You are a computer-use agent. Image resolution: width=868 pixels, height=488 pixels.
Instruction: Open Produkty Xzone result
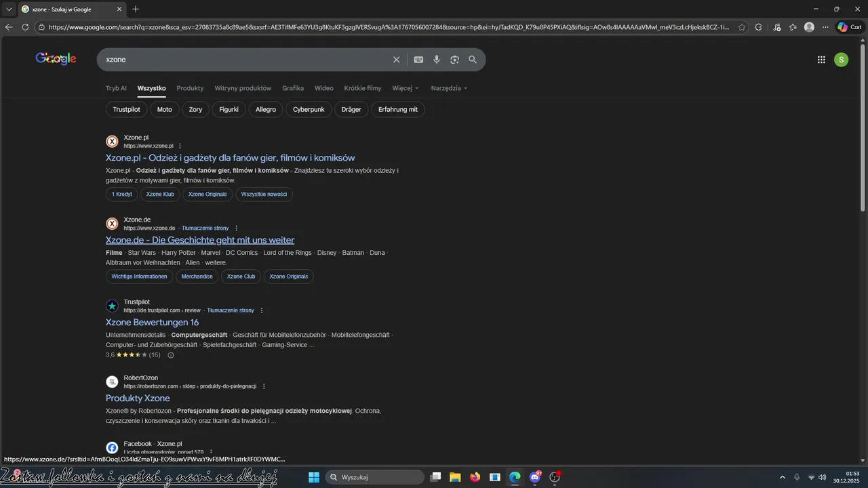pyautogui.click(x=138, y=399)
